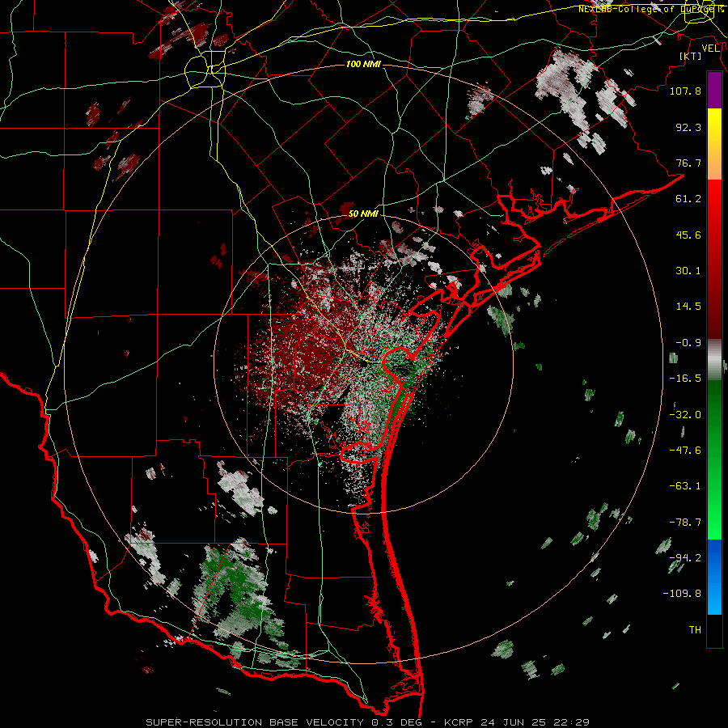Screen dimensions: 728x728
Task: Click the 76.7 value on the velocity scale
Action: click(688, 163)
